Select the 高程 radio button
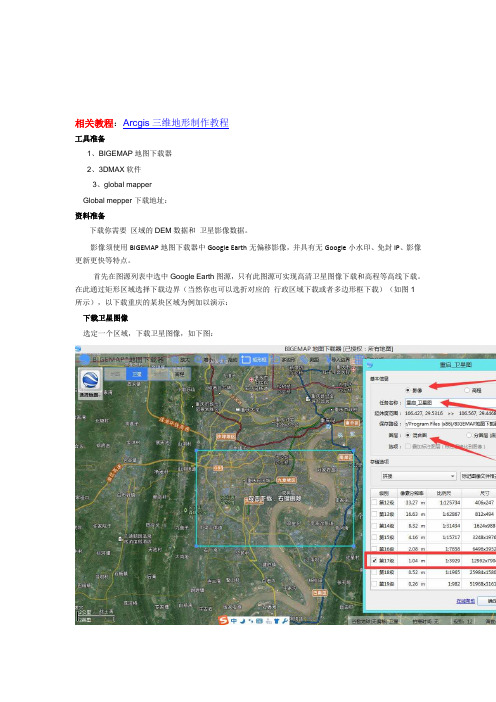 [466, 390]
